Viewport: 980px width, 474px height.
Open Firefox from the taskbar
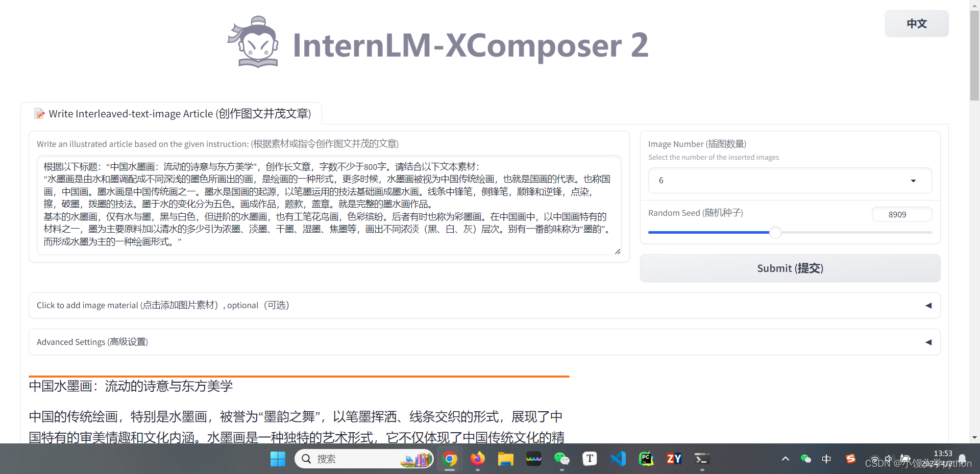click(478, 459)
